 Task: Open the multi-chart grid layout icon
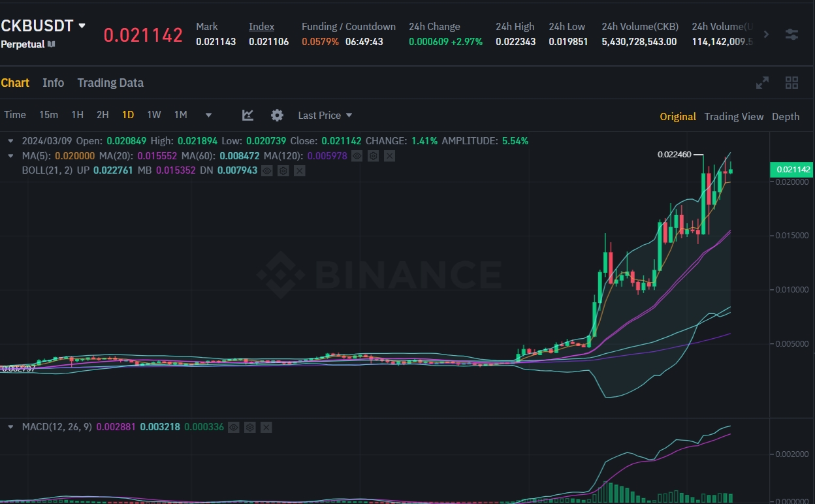791,83
